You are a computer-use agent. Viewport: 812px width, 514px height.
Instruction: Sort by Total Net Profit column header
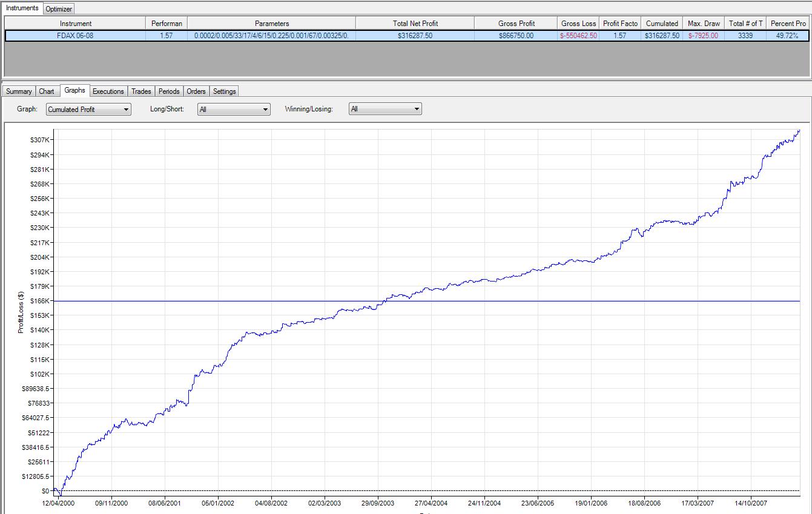[x=415, y=24]
